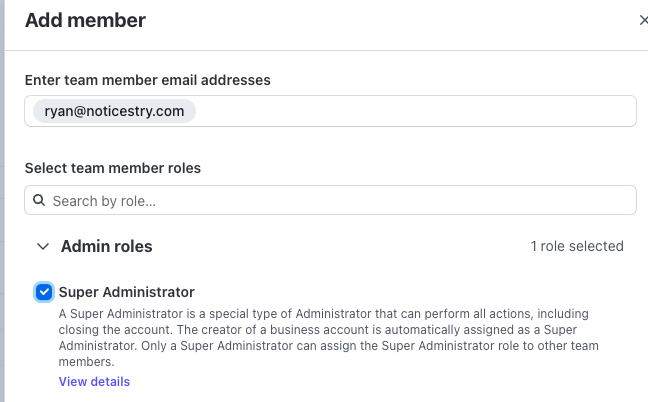Click blank area beside Admin roles heading

pos(340,246)
